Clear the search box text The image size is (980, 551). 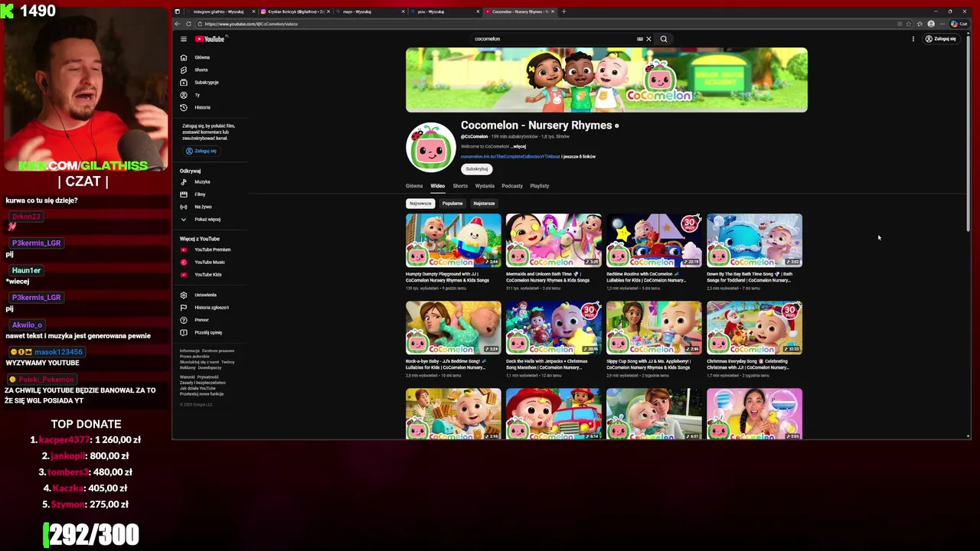[x=648, y=39]
